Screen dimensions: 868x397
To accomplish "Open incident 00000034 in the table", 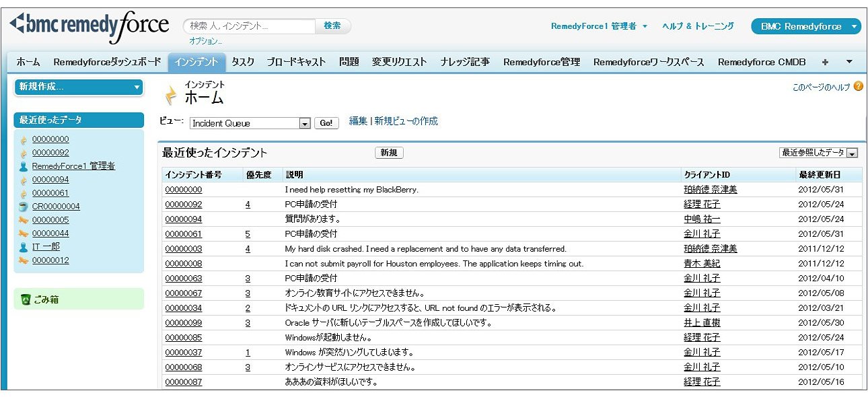I will 184,308.
